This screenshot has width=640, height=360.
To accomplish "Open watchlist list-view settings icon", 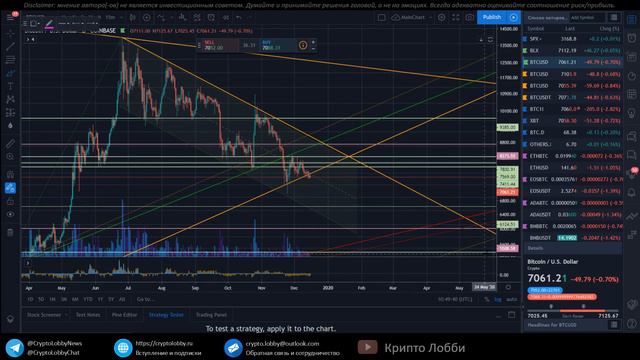I will tap(613, 17).
